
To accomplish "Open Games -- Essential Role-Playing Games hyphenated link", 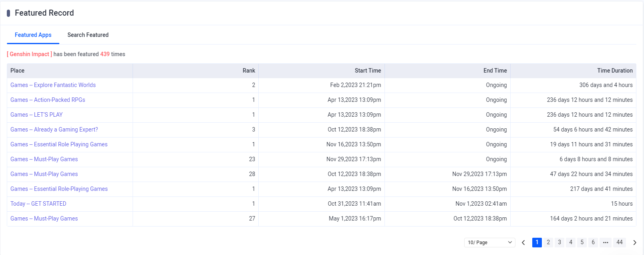I will 59,189.
